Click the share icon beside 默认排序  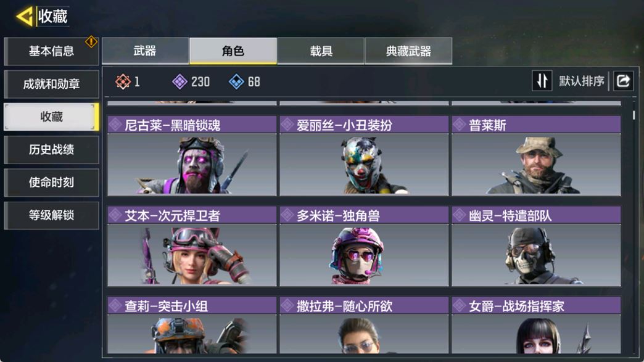[623, 81]
